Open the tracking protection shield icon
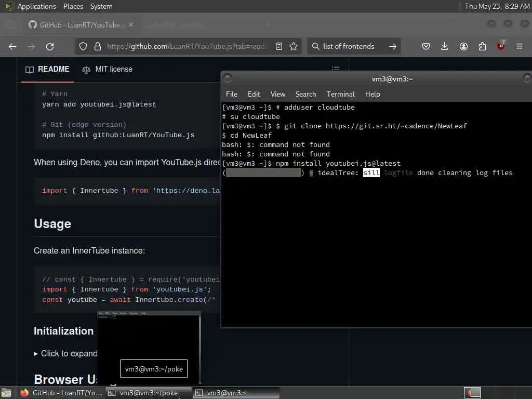This screenshot has width=532, height=399. 83,46
